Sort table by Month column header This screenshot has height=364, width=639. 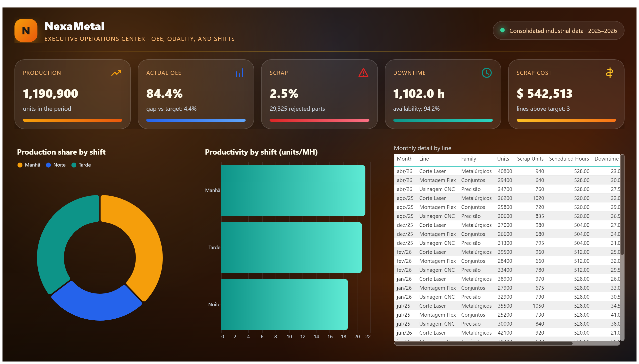click(404, 159)
